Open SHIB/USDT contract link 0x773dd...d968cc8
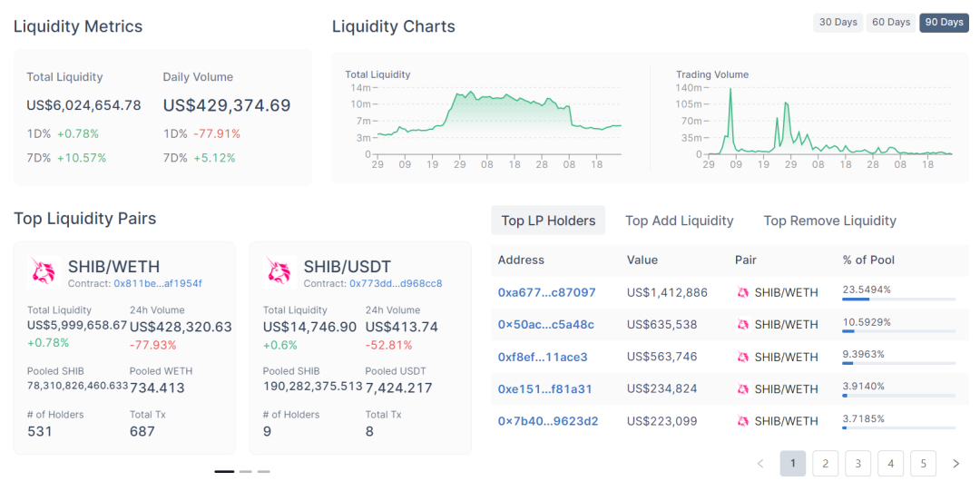The width and height of the screenshot is (980, 491). (396, 283)
